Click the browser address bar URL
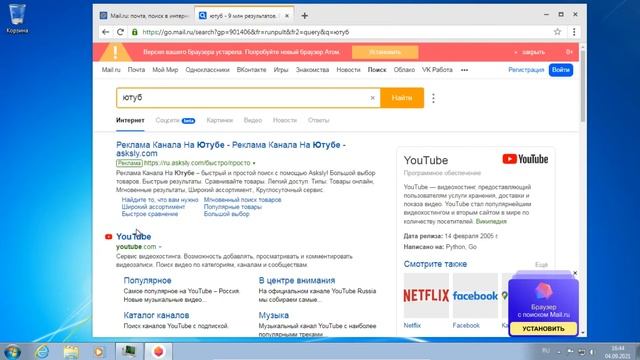The image size is (640, 360). point(246,32)
